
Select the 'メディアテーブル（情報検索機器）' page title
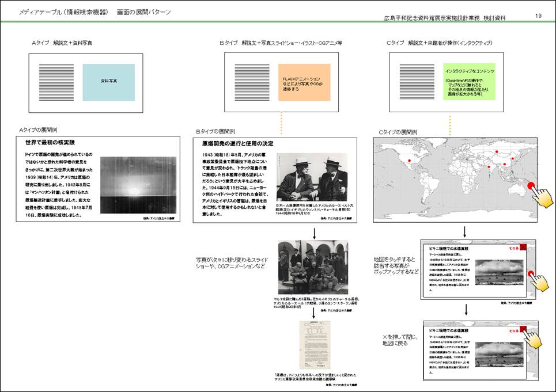63,12
